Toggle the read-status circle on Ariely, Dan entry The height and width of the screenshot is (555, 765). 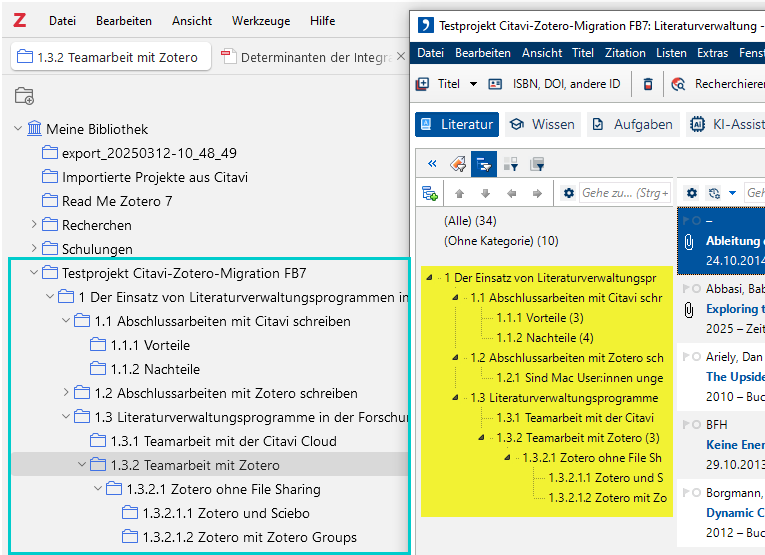pos(697,357)
